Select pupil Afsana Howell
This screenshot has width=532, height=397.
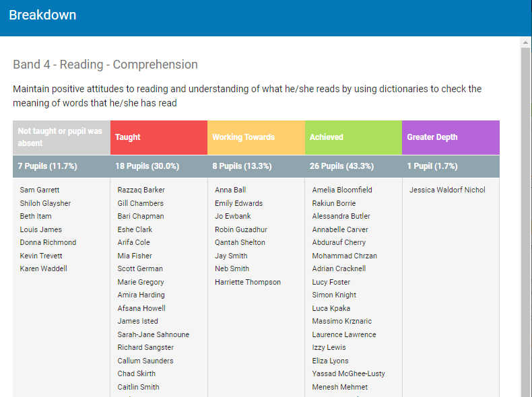tap(141, 308)
